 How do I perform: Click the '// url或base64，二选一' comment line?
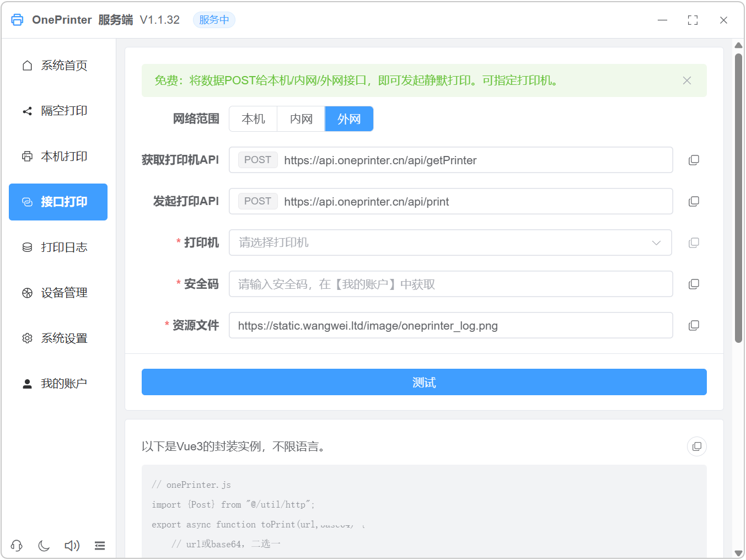[x=226, y=544]
